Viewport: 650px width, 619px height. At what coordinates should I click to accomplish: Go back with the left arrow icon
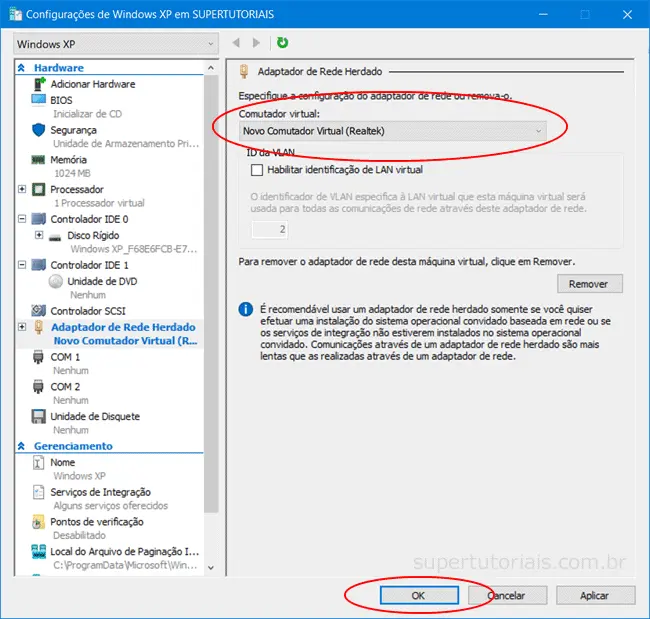(236, 43)
